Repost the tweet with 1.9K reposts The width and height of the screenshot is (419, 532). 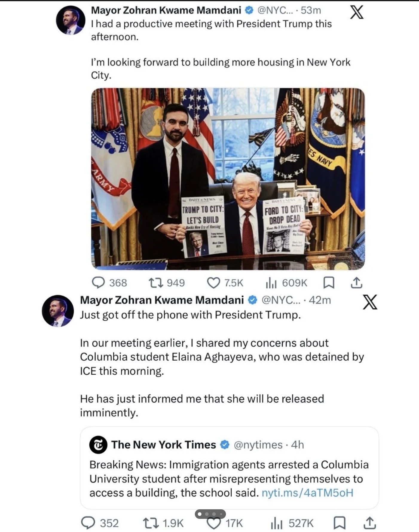click(151, 523)
